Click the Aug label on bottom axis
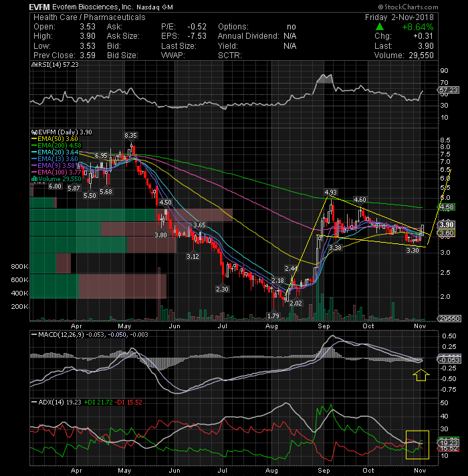Viewport: 468px width, 476px height. 271,470
